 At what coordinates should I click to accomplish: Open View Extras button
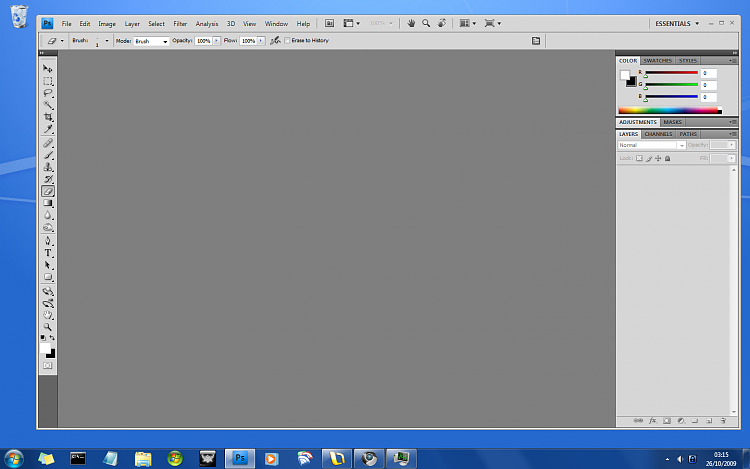351,23
